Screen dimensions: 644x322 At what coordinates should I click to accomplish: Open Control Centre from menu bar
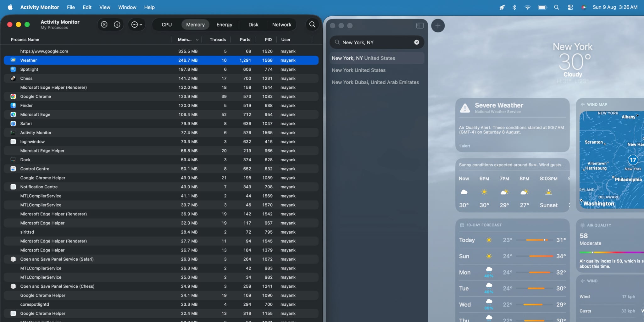[570, 7]
